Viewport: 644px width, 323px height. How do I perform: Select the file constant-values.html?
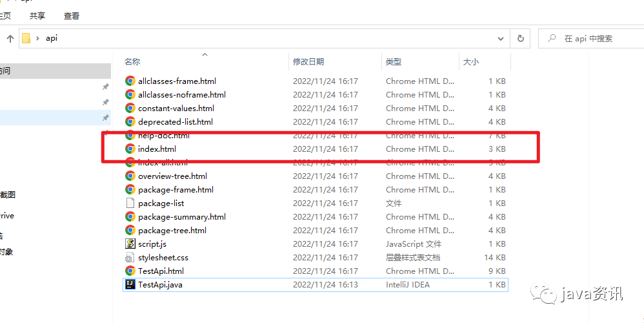(x=176, y=108)
